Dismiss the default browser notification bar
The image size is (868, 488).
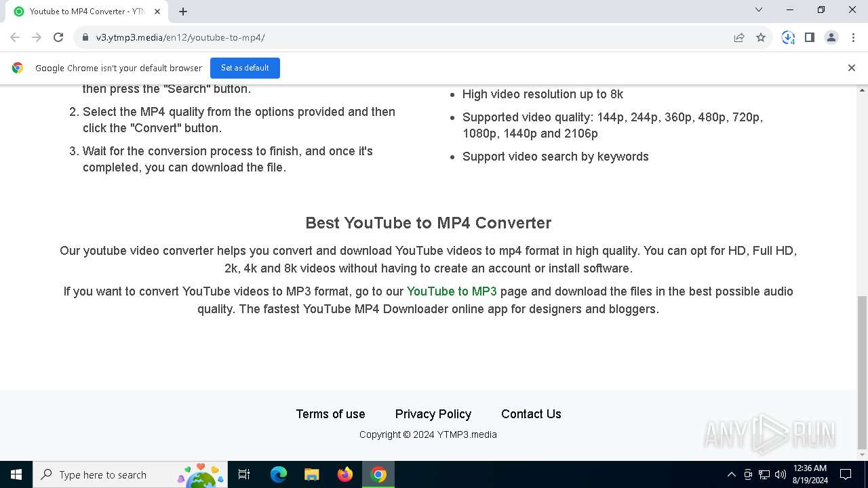[x=852, y=68]
